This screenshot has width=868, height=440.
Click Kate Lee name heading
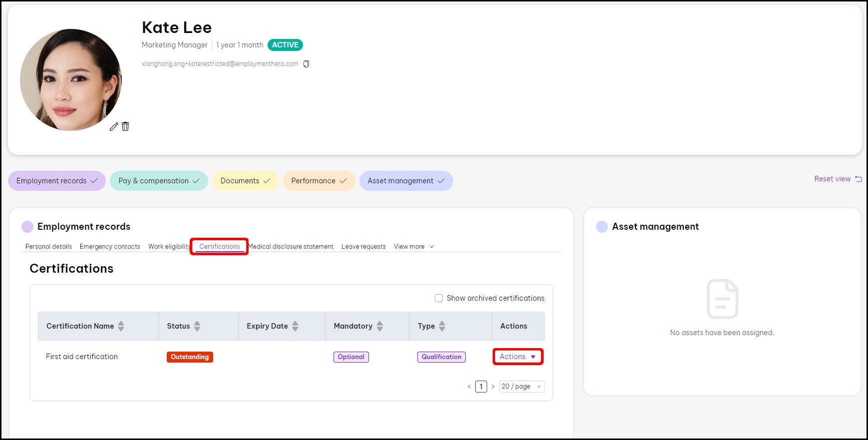tap(177, 27)
